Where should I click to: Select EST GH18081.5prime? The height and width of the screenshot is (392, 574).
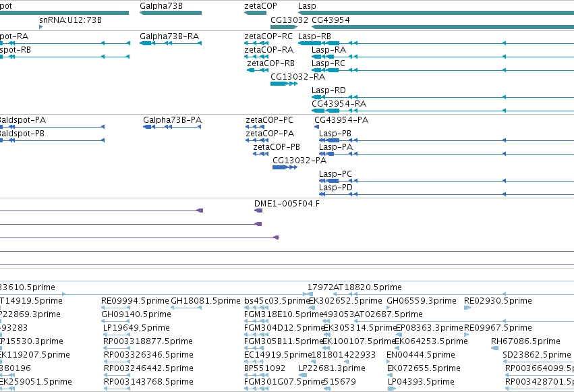(206, 301)
